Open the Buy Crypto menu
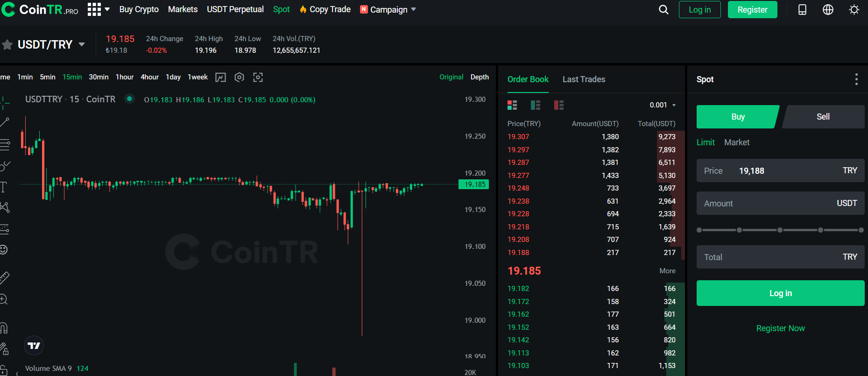 pos(139,9)
